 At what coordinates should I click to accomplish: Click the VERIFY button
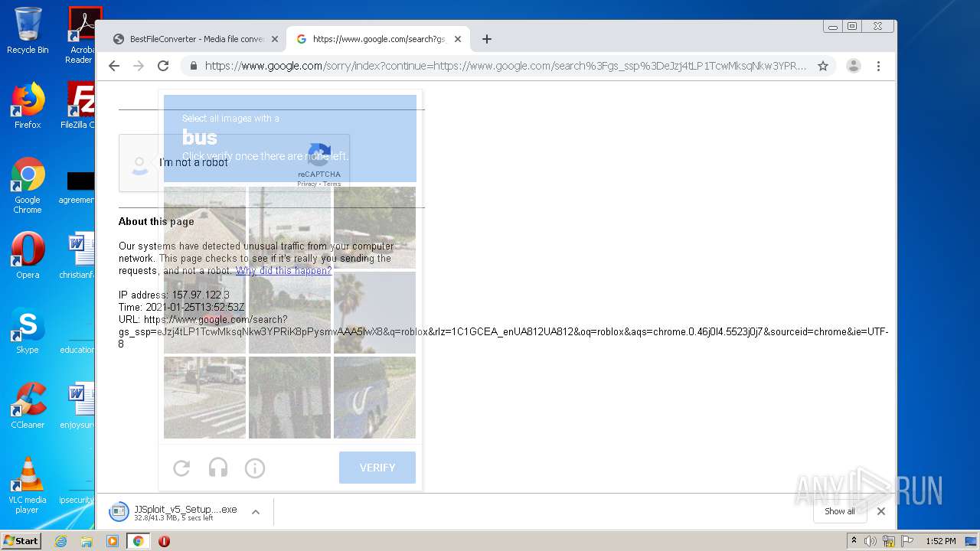coord(377,468)
